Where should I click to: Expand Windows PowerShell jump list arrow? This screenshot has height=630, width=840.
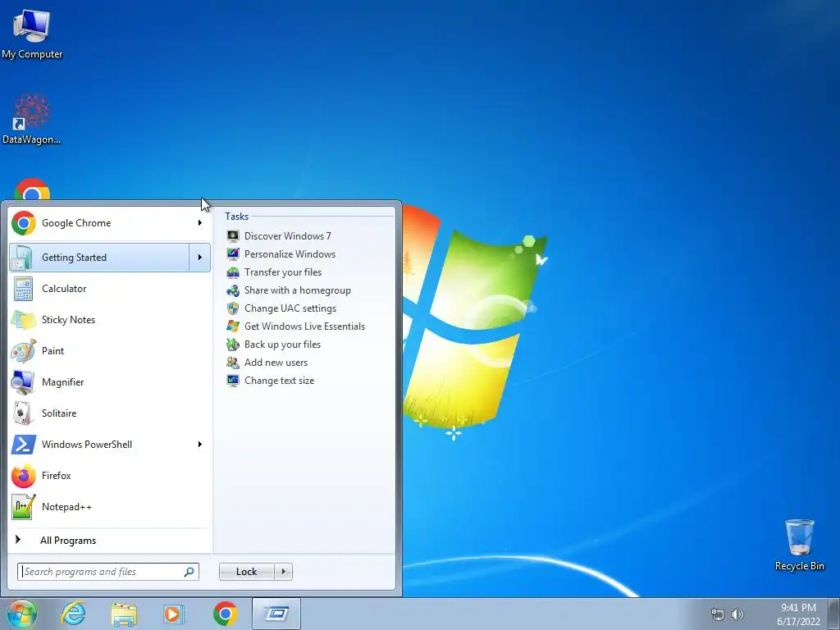pyautogui.click(x=200, y=444)
